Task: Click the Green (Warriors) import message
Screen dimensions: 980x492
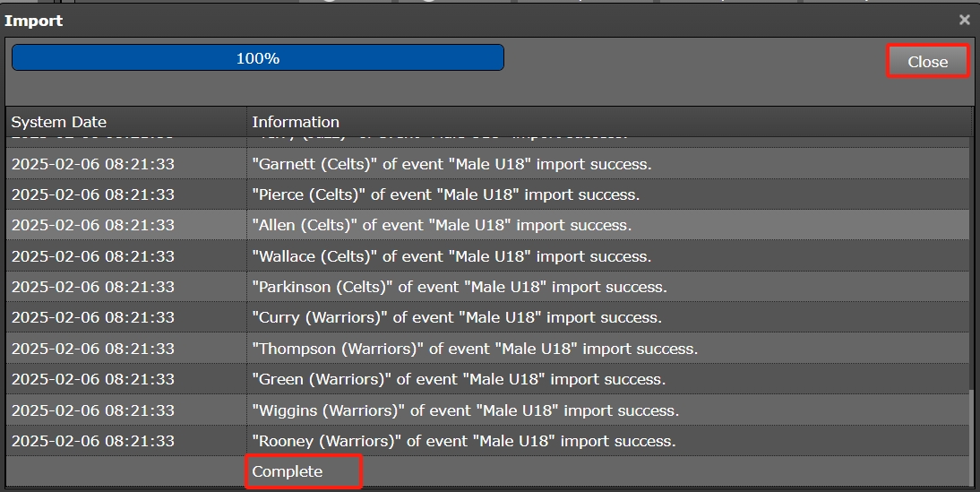Action: (x=459, y=379)
